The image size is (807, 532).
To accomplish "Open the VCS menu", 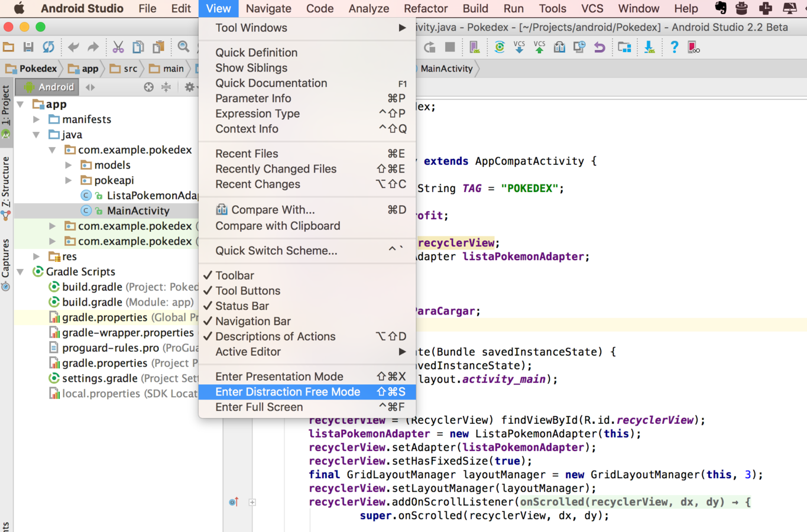I will point(592,8).
